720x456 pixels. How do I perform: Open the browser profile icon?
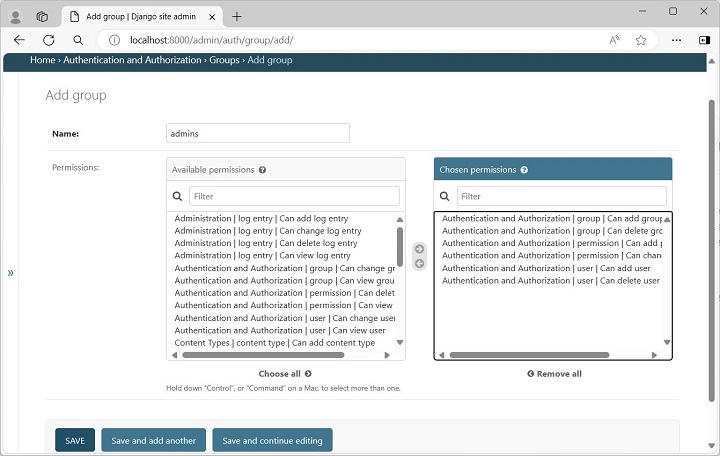15,16
